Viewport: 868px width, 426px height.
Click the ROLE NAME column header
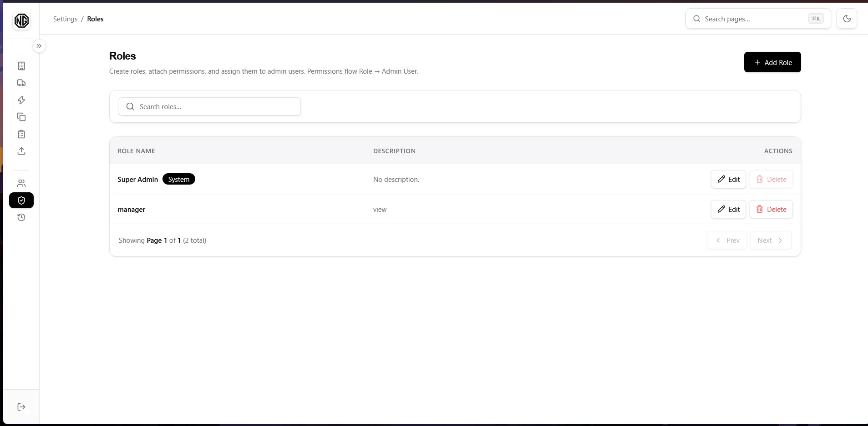click(136, 151)
